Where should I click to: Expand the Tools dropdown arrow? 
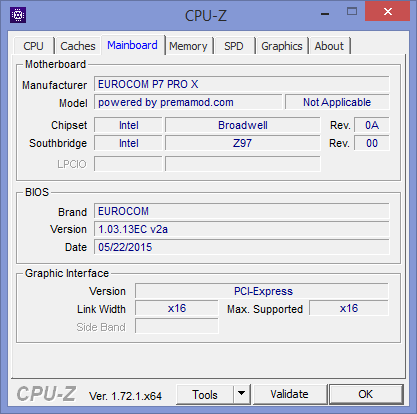[242, 393]
